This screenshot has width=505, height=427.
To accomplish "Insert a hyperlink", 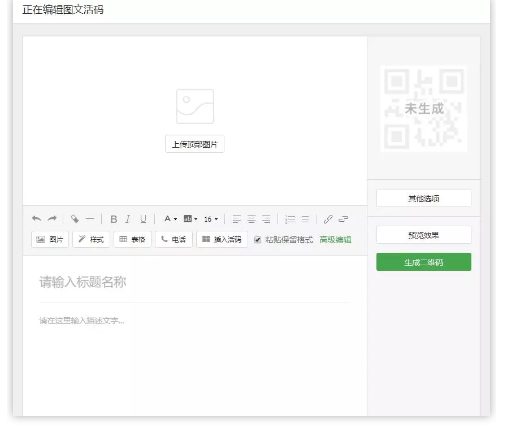I will tap(328, 219).
